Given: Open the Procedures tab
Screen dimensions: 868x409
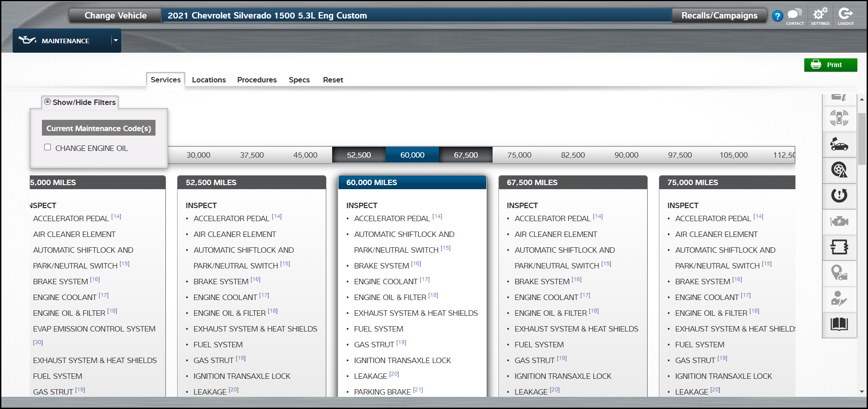Looking at the screenshot, I should point(257,80).
